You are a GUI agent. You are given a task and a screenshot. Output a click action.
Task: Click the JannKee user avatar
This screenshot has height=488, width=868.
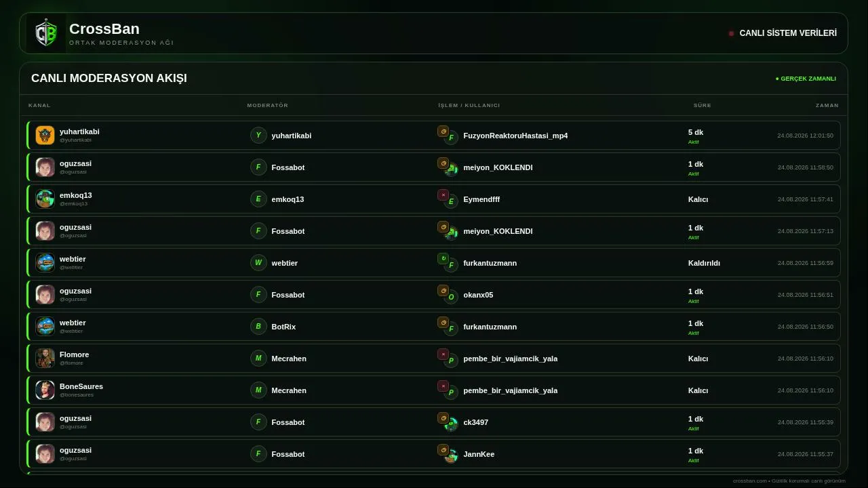451,456
